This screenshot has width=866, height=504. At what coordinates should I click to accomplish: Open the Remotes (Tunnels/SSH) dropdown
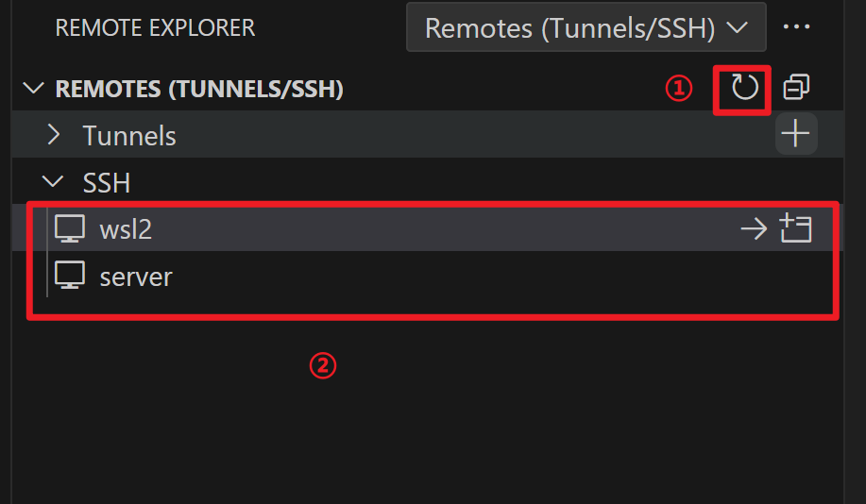[x=586, y=27]
